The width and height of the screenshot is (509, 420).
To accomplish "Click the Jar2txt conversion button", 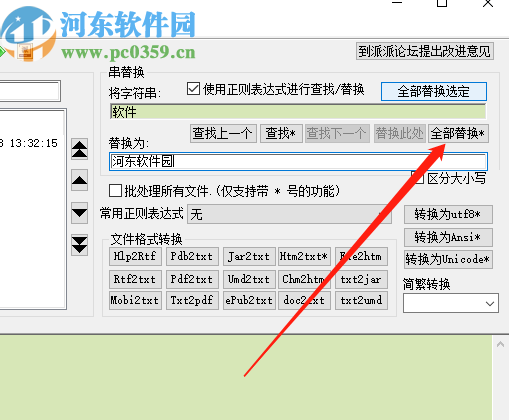I will click(x=249, y=256).
